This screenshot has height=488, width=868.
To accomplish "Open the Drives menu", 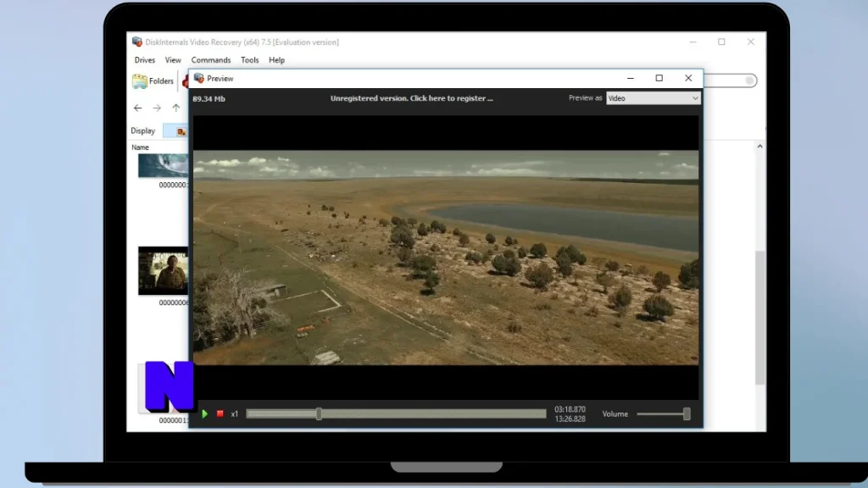I will tap(144, 60).
